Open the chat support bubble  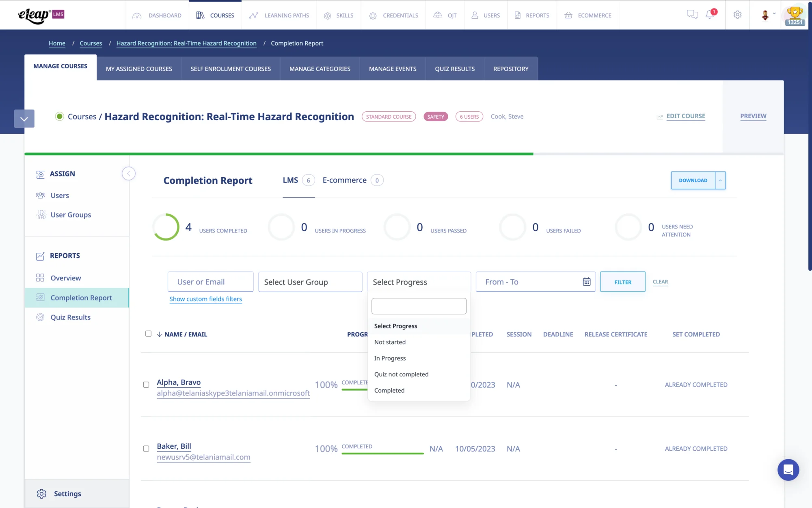(788, 470)
